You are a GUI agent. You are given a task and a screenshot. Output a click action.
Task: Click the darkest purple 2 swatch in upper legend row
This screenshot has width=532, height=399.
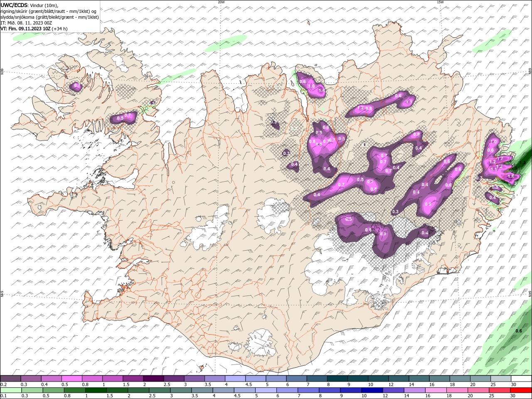pos(153,379)
